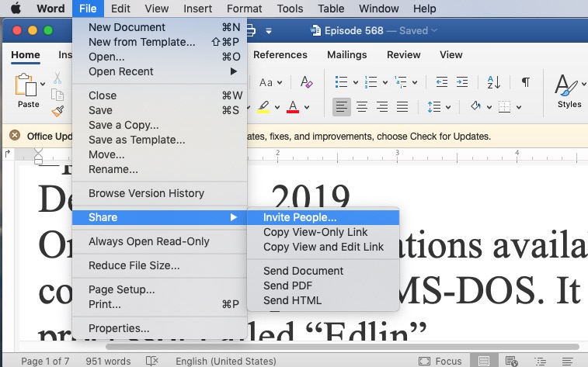Activate the Format Painter brush icon
Viewport: 588px width, 367px height.
point(57,111)
